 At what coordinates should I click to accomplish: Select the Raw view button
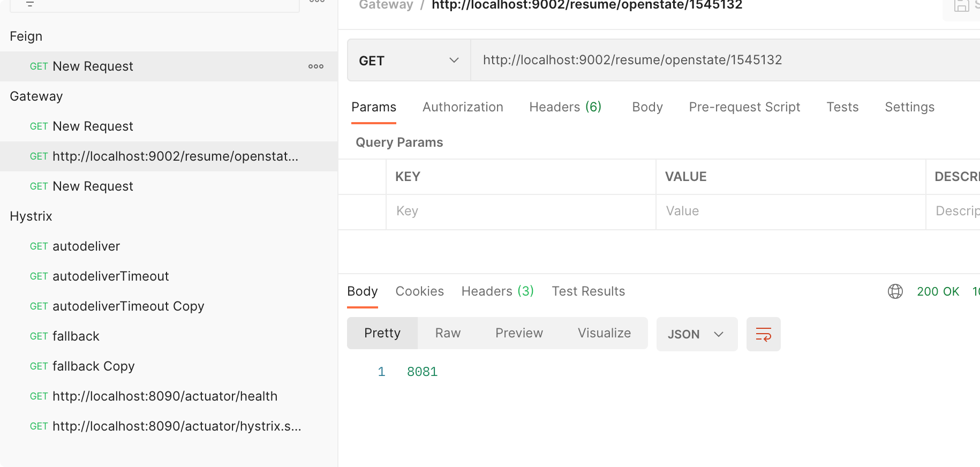click(x=448, y=333)
